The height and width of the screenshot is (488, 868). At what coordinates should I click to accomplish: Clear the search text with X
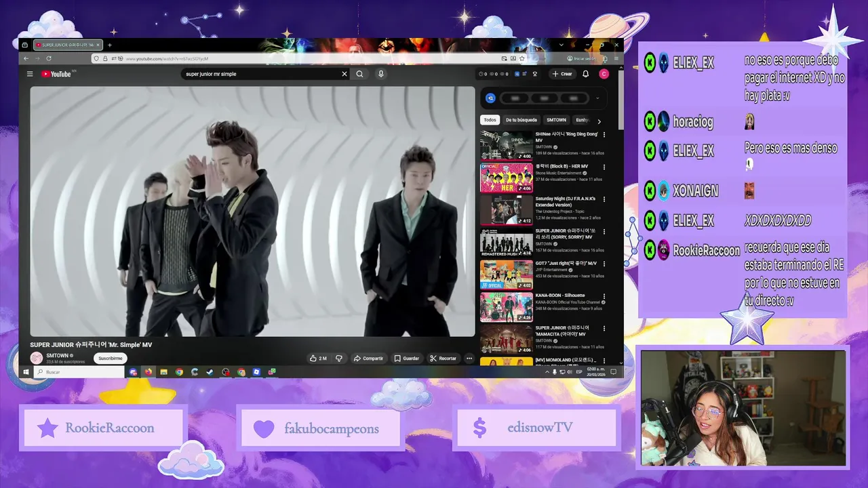click(x=344, y=74)
